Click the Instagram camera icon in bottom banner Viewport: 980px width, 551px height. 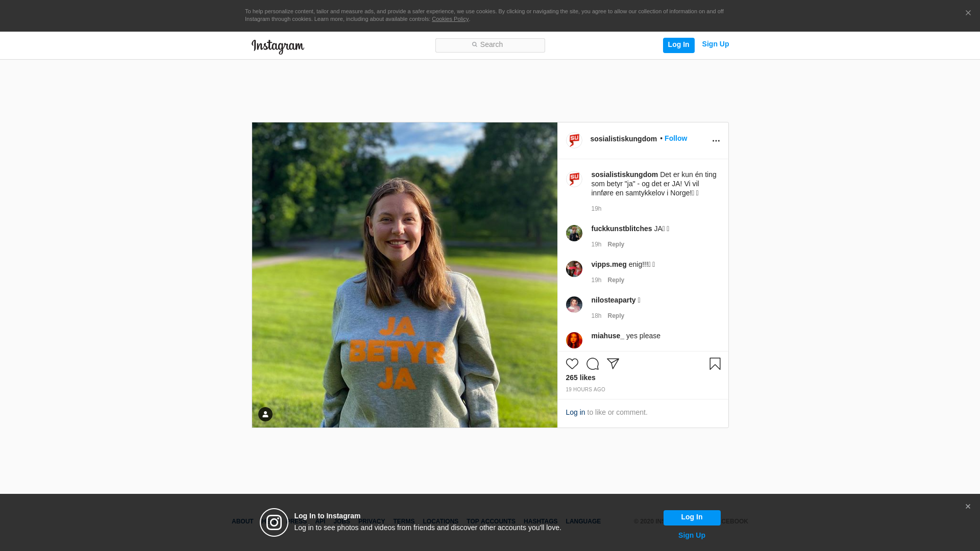(x=274, y=522)
